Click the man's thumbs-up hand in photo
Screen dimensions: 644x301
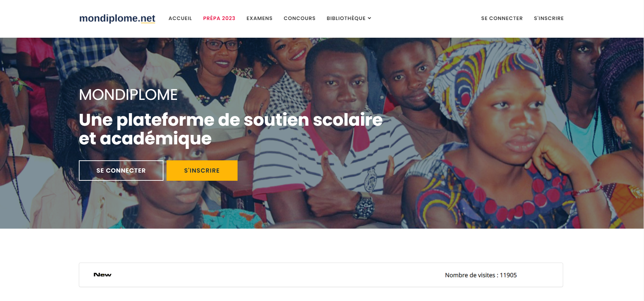coord(326,190)
